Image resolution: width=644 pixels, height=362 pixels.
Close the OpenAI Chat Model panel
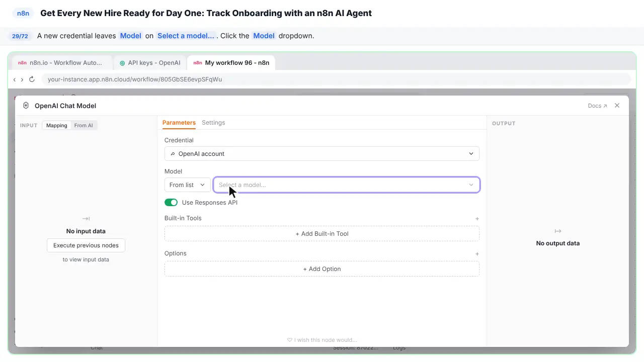[617, 106]
